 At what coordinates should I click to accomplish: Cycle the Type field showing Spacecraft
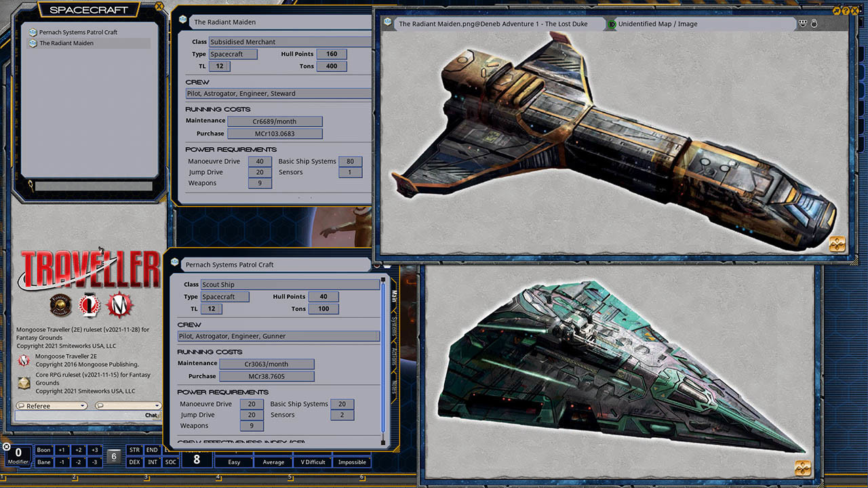point(232,54)
